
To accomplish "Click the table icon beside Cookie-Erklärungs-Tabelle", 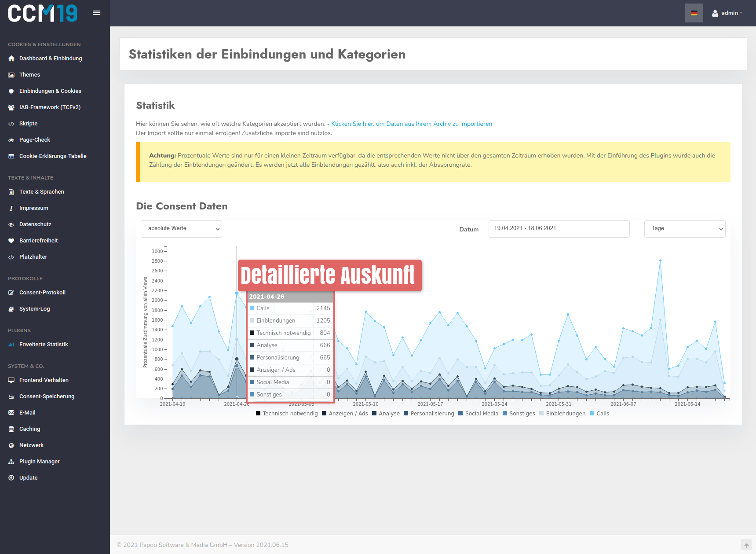I will [x=11, y=156].
